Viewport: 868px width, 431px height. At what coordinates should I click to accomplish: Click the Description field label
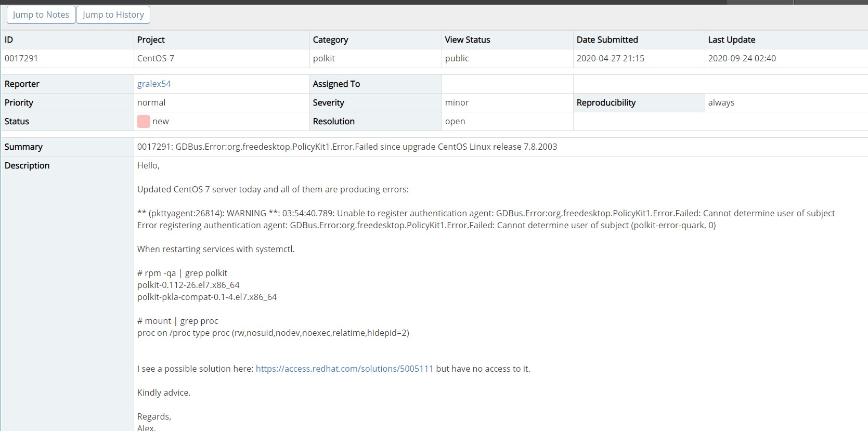[x=27, y=165]
